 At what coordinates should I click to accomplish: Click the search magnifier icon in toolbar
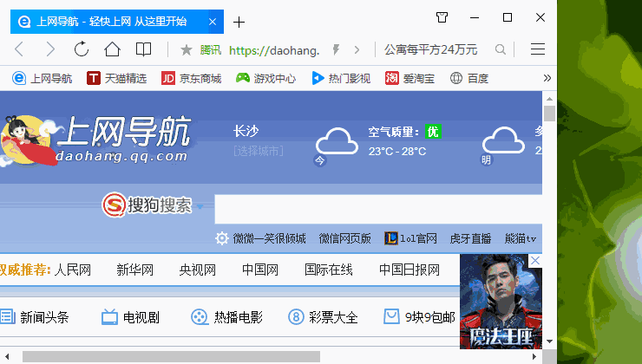(x=500, y=50)
